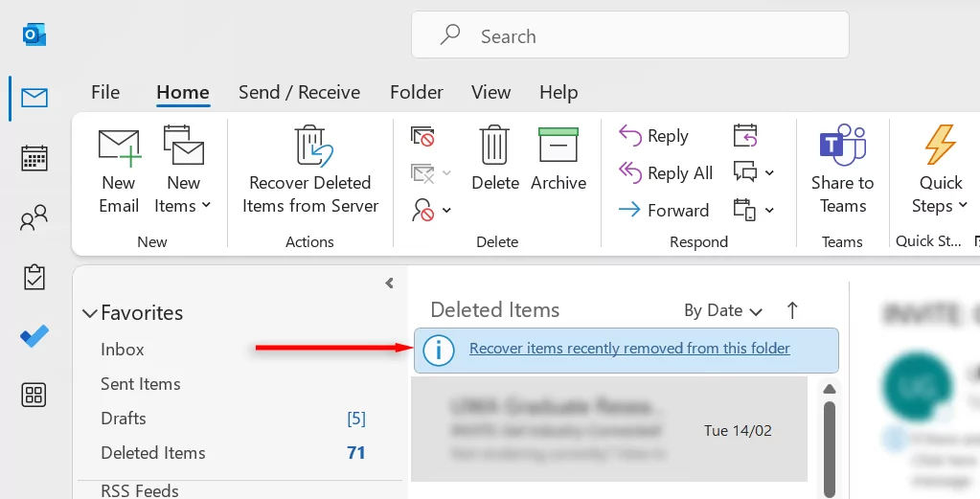Switch to the Send / Receive tab
Image resolution: width=980 pixels, height=499 pixels.
pos(299,93)
